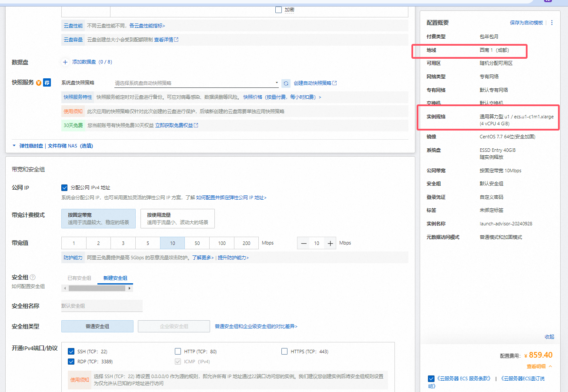
Task: Set bandwidth to 5 Mbps
Action: pyautogui.click(x=148, y=243)
